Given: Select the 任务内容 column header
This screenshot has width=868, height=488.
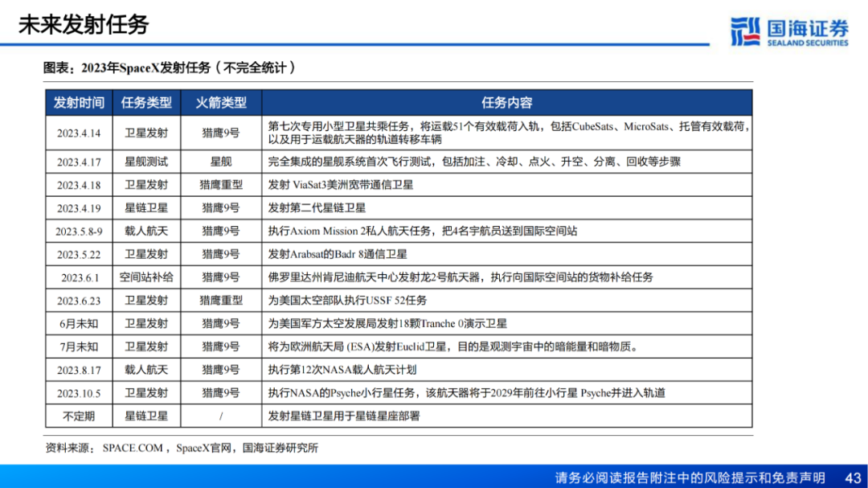Looking at the screenshot, I should tap(506, 102).
